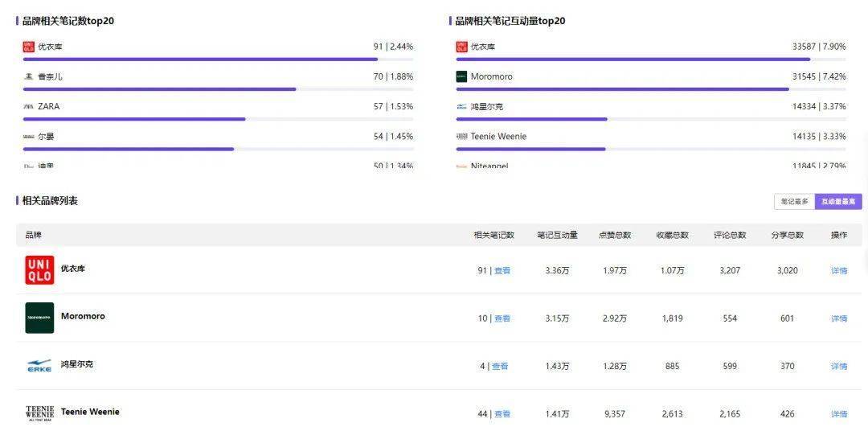Click 相关品牌列表 heading
This screenshot has width=868, height=427.
50,200
